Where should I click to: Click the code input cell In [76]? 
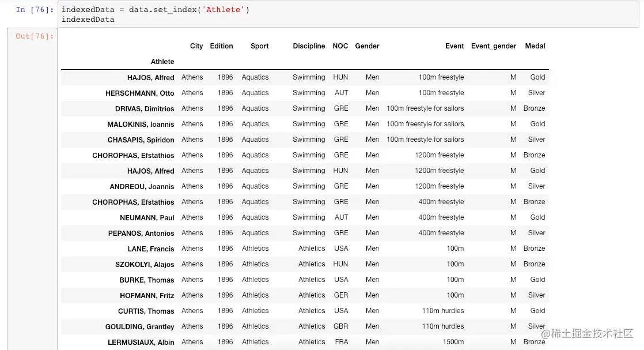click(x=348, y=14)
